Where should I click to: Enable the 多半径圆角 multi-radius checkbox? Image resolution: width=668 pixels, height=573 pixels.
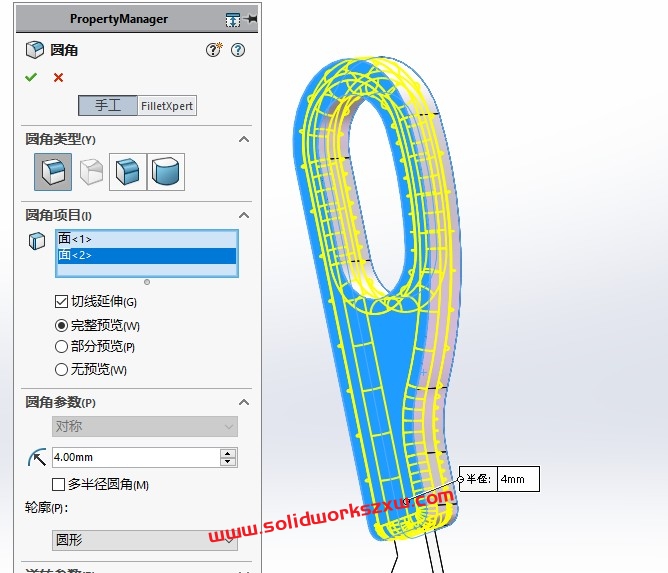[x=58, y=485]
